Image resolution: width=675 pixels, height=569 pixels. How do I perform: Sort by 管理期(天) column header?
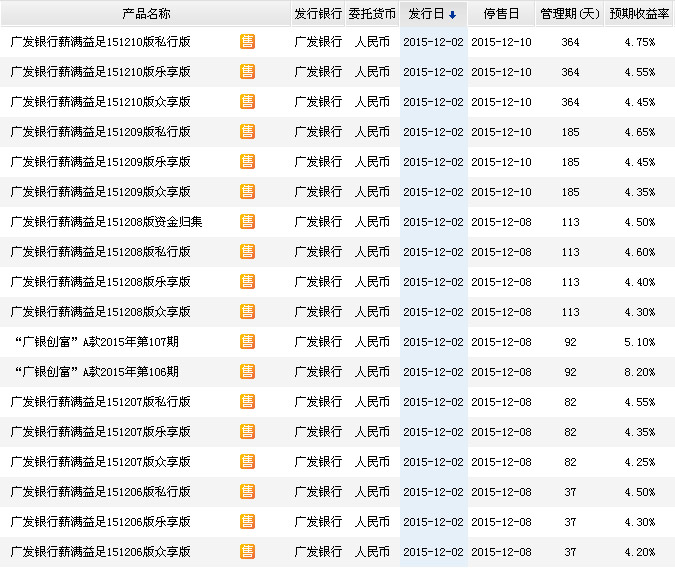(570, 14)
